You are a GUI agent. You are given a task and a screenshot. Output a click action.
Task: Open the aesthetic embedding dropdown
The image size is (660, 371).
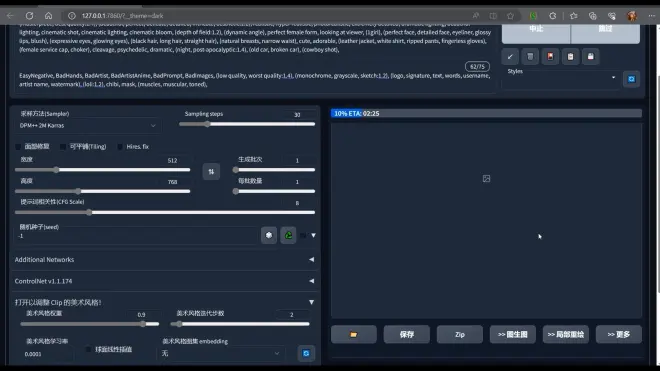[x=221, y=353]
